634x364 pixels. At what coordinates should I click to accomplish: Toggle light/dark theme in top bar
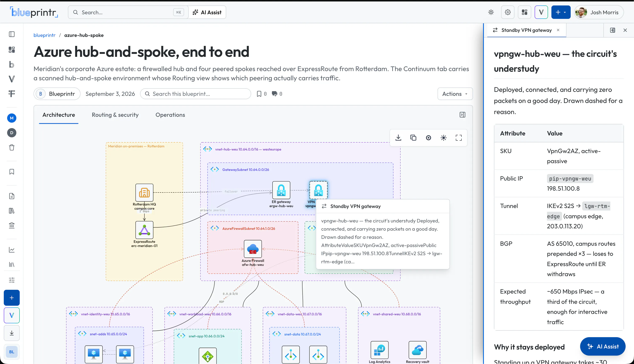[491, 12]
